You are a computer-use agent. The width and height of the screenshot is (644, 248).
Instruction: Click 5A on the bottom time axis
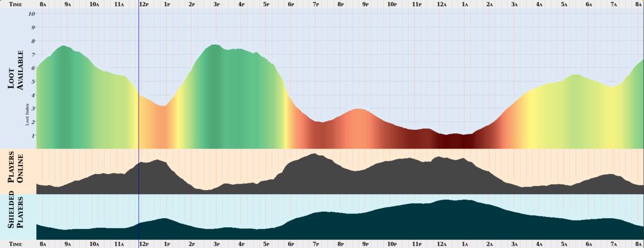564,244
